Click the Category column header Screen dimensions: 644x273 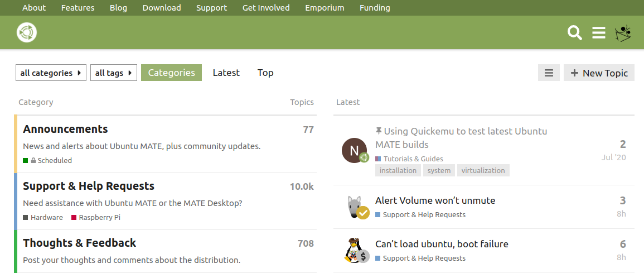click(x=36, y=102)
